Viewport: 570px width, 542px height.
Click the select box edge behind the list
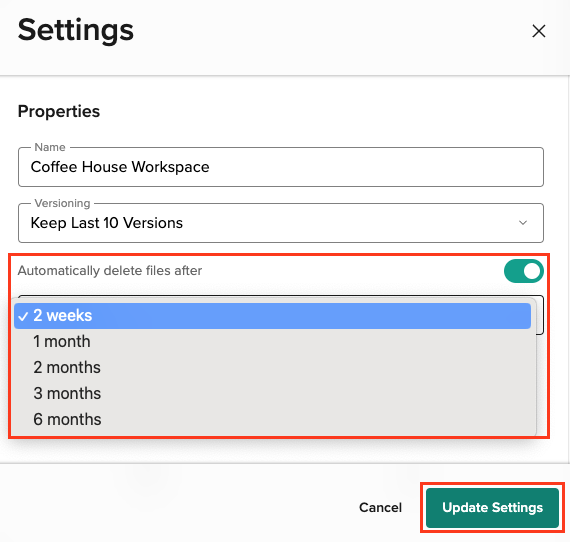540,315
